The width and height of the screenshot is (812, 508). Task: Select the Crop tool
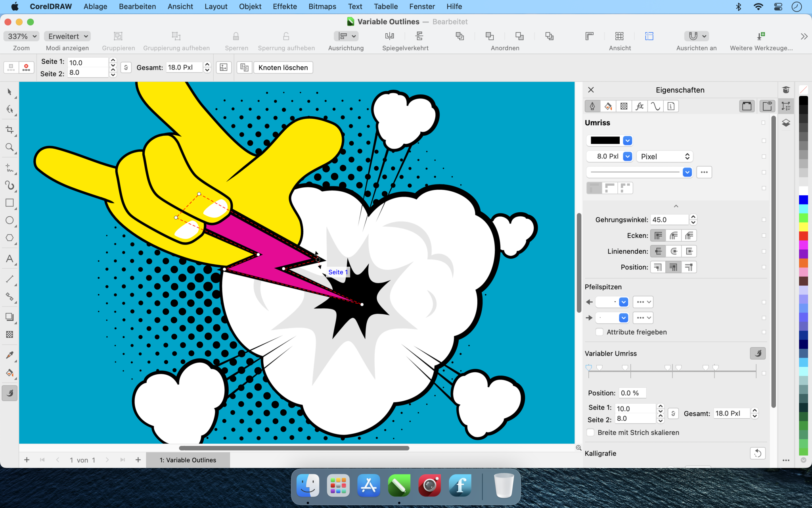[10, 130]
